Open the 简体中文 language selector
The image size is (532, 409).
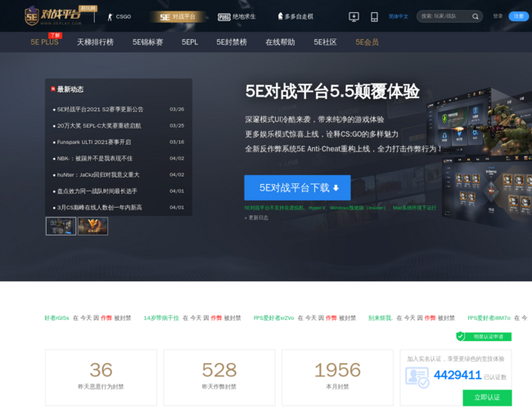(x=399, y=16)
